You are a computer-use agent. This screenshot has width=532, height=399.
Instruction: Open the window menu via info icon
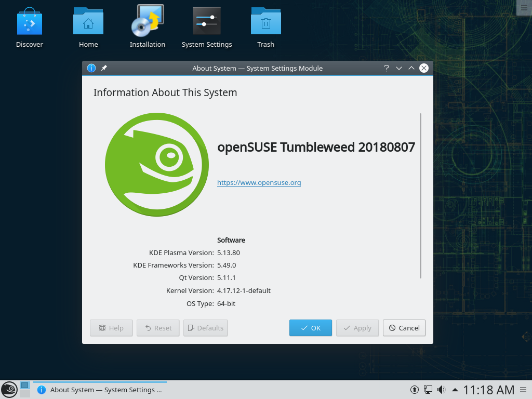[x=91, y=68]
